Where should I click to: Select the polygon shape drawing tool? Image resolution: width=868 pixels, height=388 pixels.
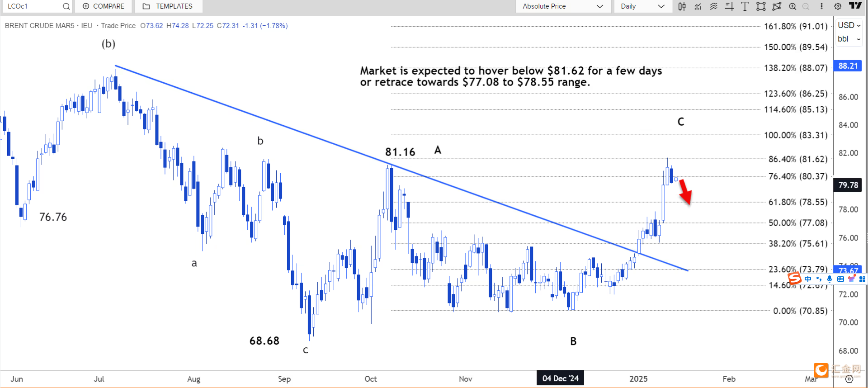[777, 6]
